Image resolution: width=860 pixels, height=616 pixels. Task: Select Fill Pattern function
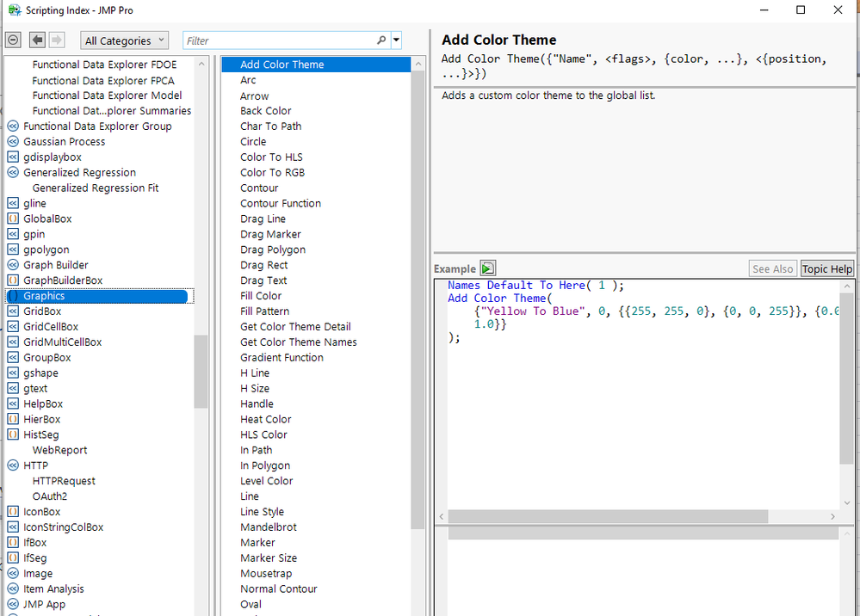264,311
